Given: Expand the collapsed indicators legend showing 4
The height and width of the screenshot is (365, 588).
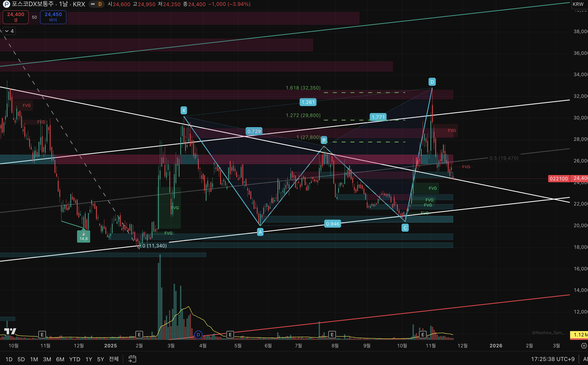Looking at the screenshot, I should tap(9, 31).
